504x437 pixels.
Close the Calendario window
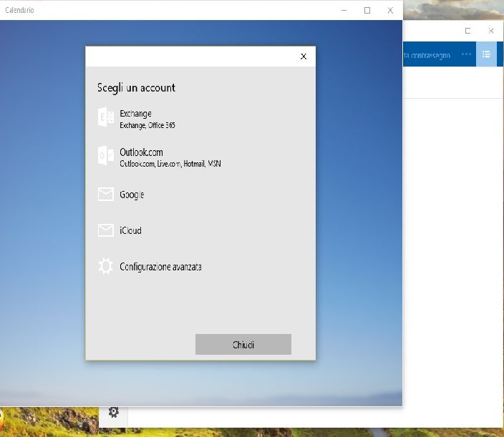(x=390, y=10)
